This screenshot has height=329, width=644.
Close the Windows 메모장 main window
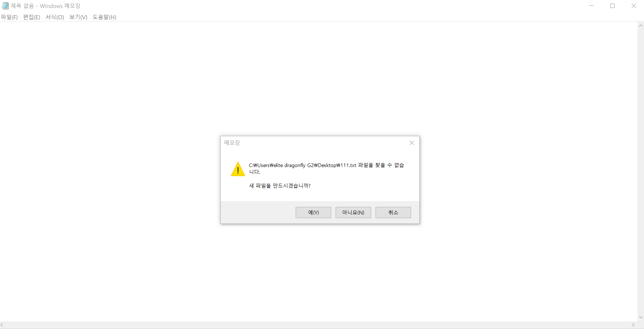click(634, 6)
